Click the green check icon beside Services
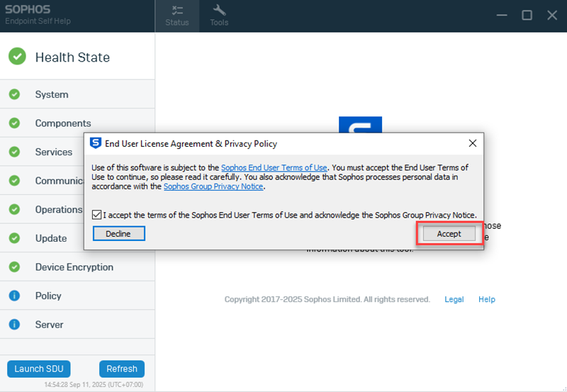The image size is (567, 392). [14, 152]
